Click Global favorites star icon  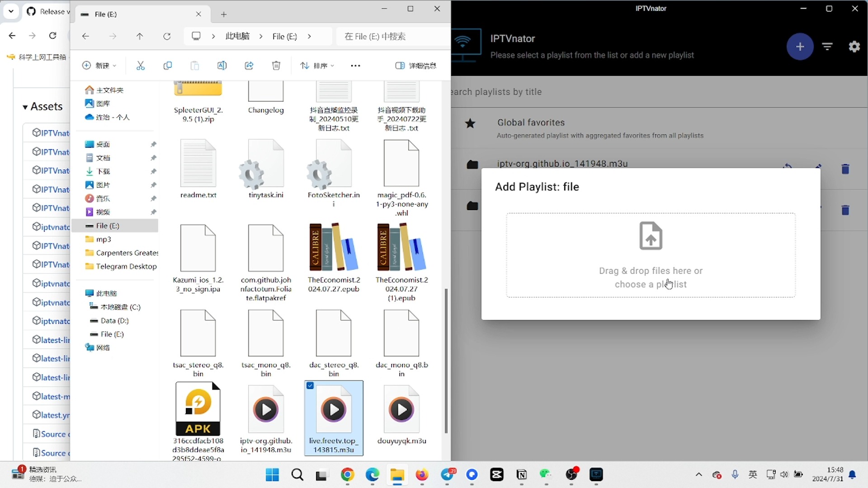(x=470, y=123)
